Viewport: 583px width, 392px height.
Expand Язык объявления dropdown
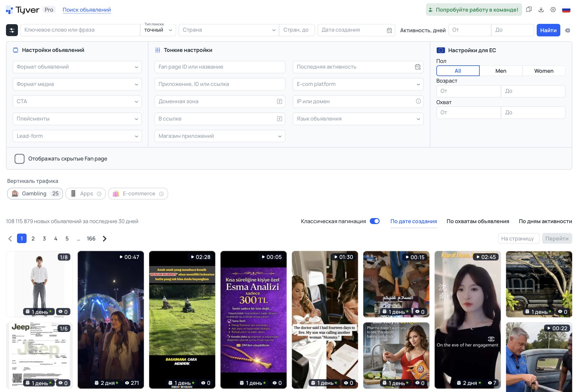tap(358, 119)
